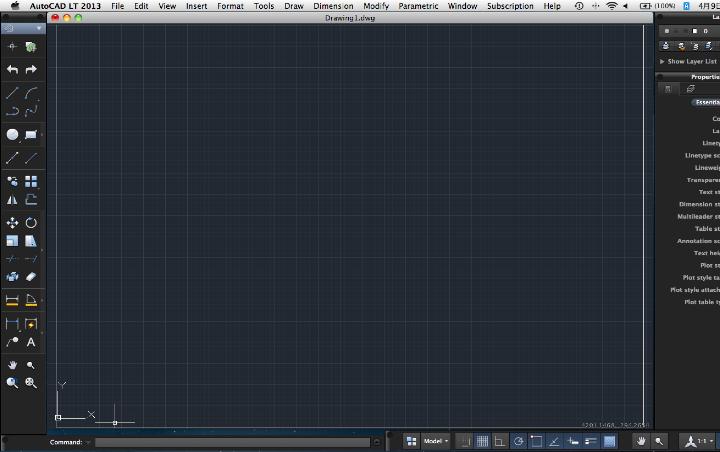Select the Copy objects tool
Screen dimensions: 720x452
pos(12,181)
